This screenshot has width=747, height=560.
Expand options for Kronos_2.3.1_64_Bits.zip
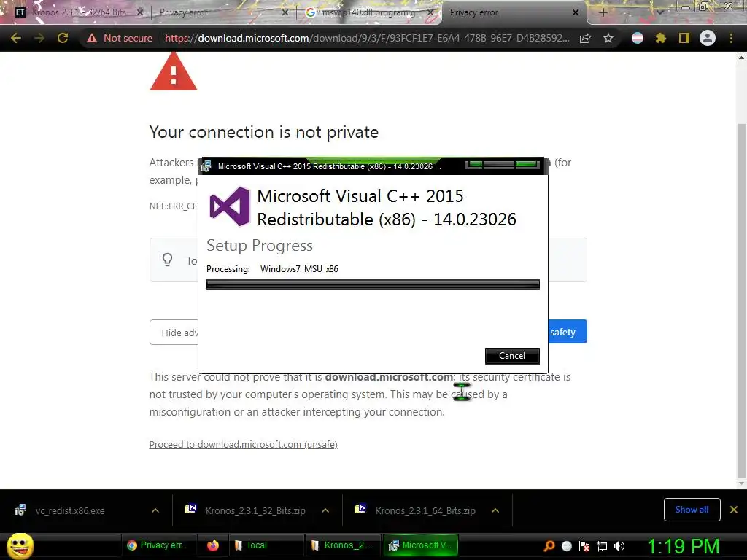coord(495,510)
